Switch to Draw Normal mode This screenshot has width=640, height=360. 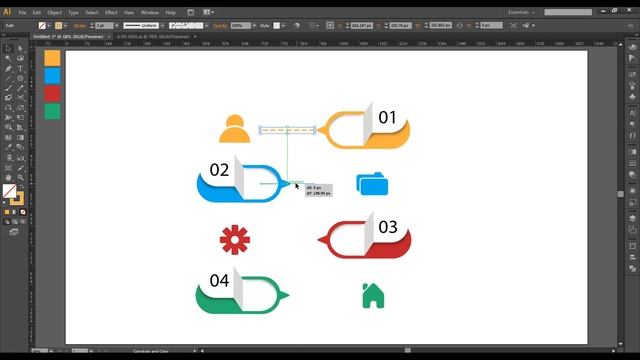coord(7,222)
